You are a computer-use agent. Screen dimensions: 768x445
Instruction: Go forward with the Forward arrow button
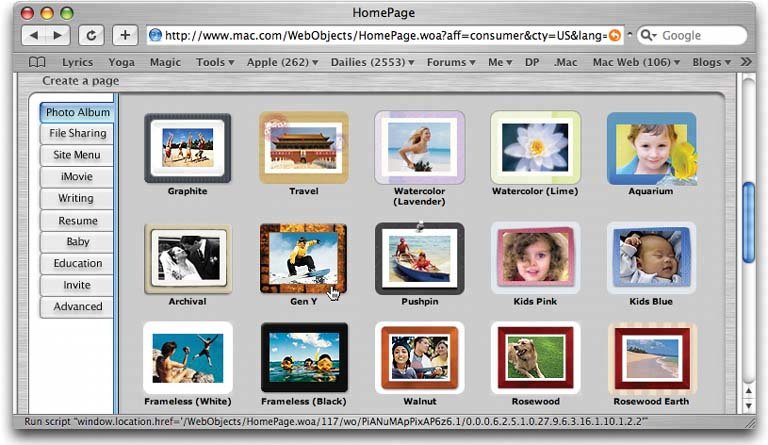pos(58,35)
